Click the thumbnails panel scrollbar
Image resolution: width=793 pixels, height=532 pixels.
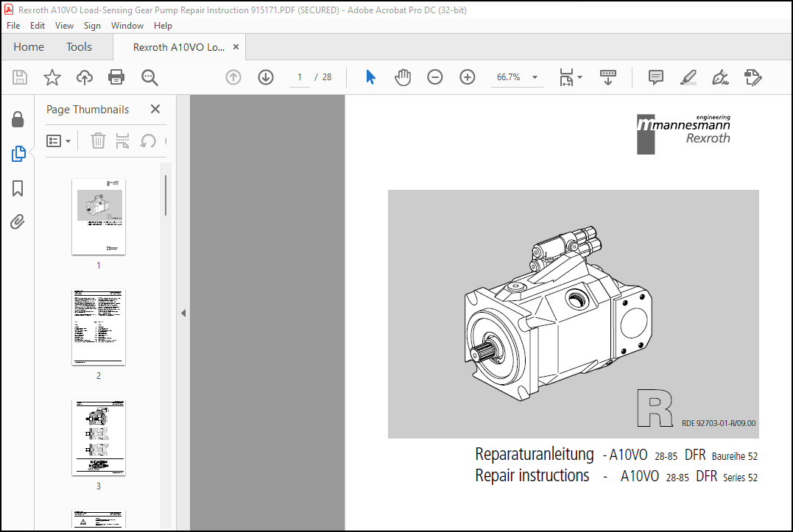(166, 195)
